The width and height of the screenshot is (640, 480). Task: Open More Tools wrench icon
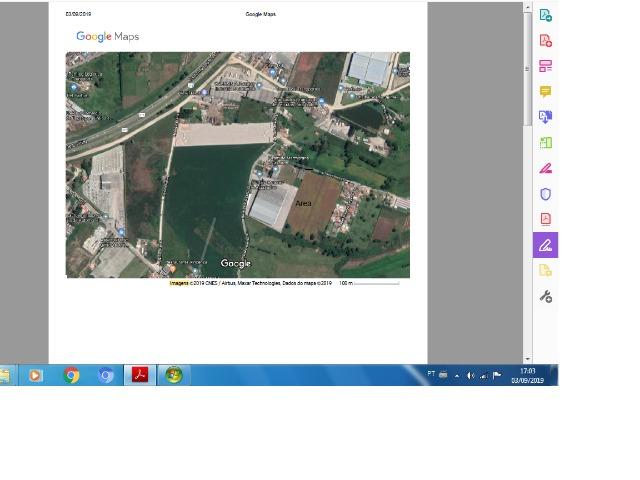click(x=546, y=296)
